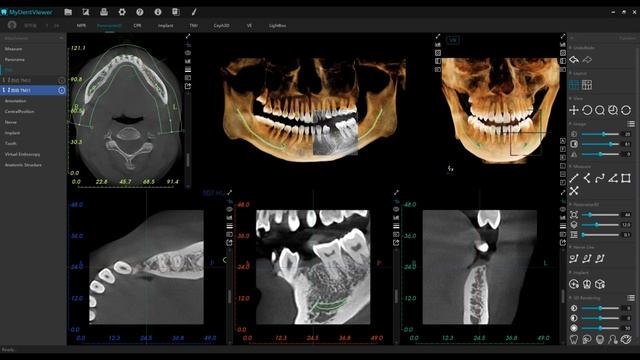640x360 pixels.
Task: Click the export icon in axial view toolbar
Action: pyautogui.click(x=188, y=86)
